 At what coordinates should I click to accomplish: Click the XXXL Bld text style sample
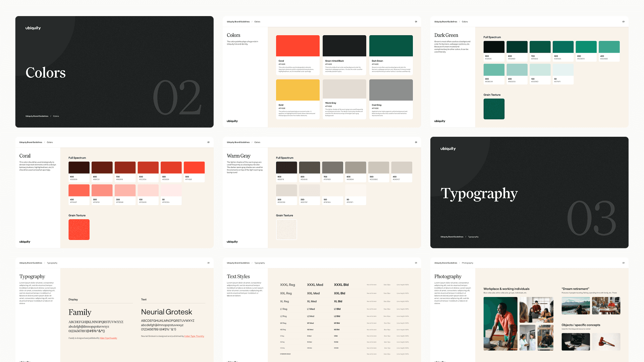[341, 285]
